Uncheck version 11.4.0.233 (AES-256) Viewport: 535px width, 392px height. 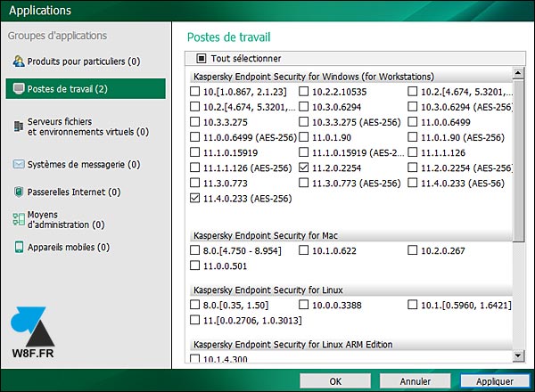click(x=194, y=199)
